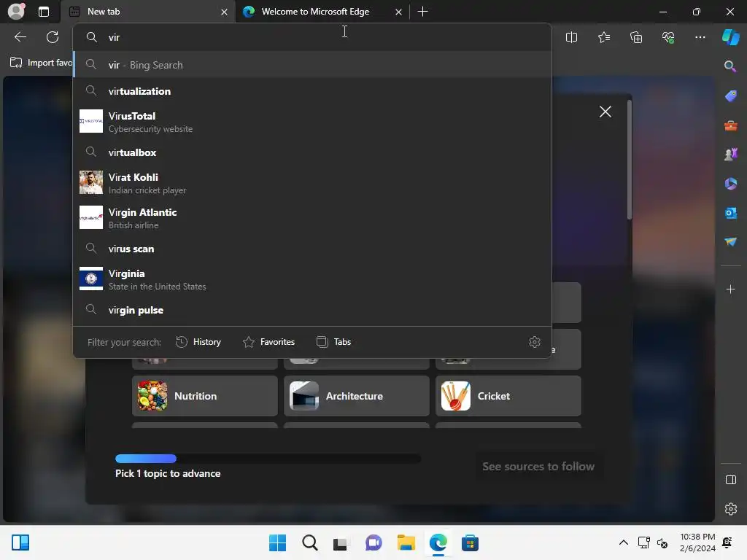Click the sidebar Customize plus icon
The height and width of the screenshot is (560, 747).
coord(730,289)
